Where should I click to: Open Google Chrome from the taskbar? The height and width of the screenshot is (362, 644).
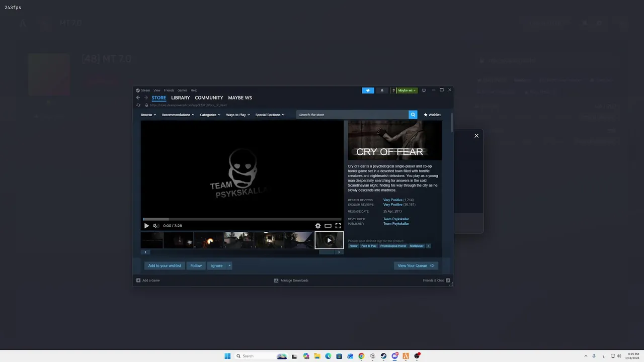(x=361, y=356)
